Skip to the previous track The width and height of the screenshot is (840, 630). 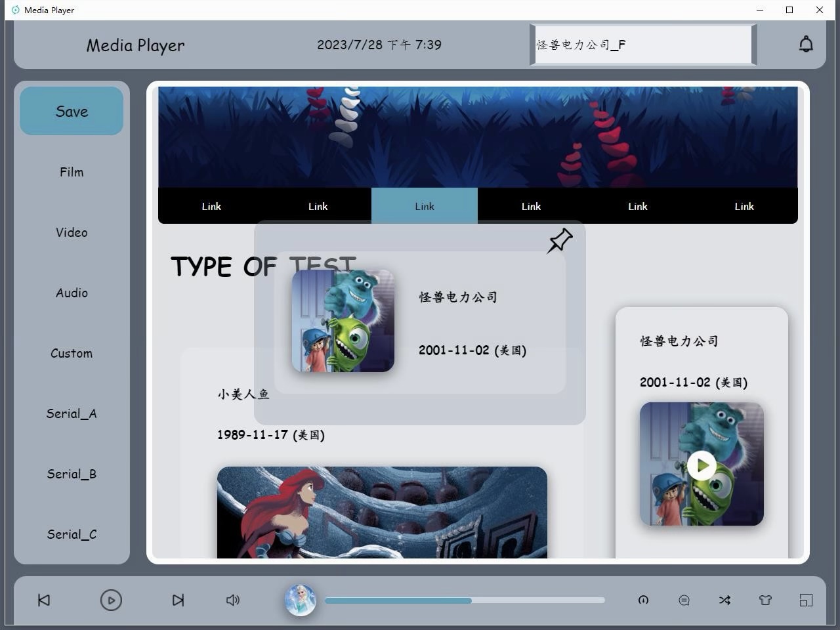[x=44, y=600]
